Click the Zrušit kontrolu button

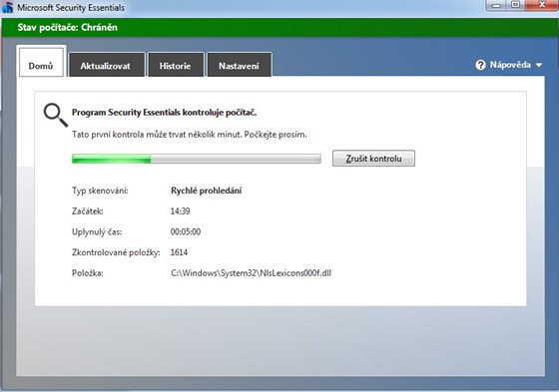coord(373,159)
